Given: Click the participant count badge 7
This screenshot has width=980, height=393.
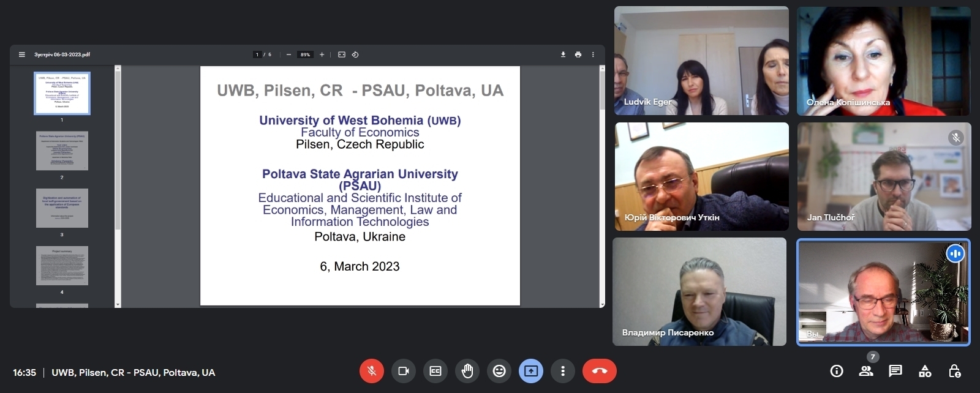Looking at the screenshot, I should 873,357.
